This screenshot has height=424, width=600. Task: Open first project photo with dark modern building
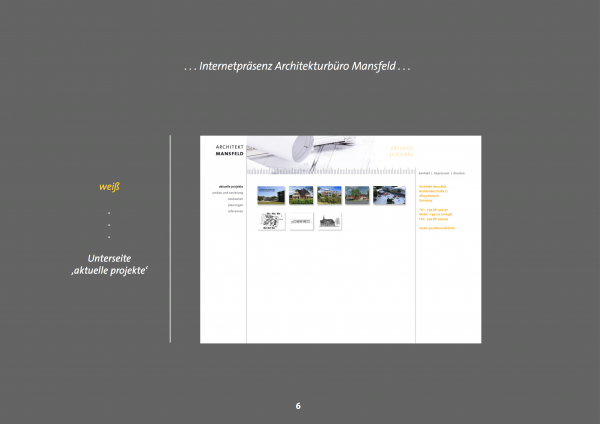pos(271,195)
